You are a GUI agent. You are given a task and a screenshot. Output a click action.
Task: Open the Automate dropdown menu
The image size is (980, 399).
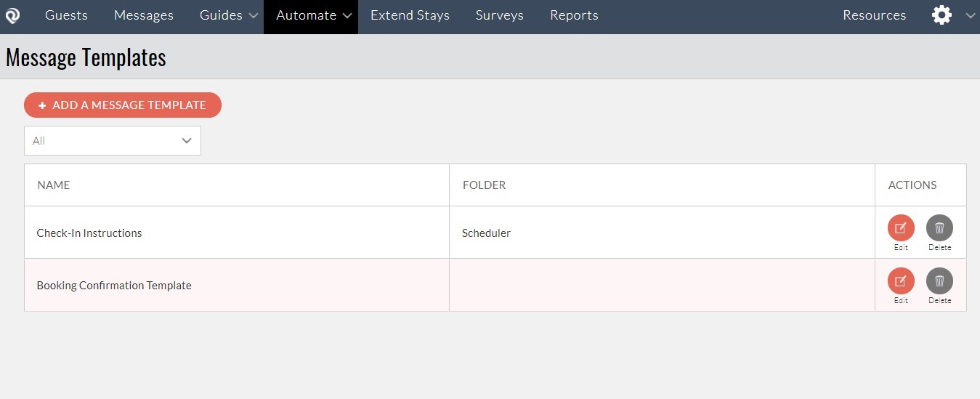(x=310, y=15)
